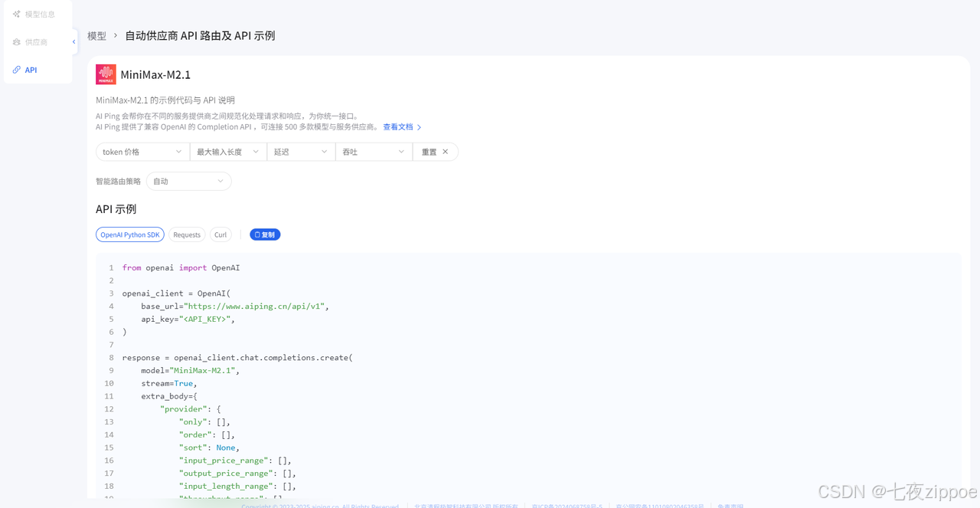Image resolution: width=980 pixels, height=508 pixels.
Task: Click the "output_price_range" key in code
Action: coord(226,474)
